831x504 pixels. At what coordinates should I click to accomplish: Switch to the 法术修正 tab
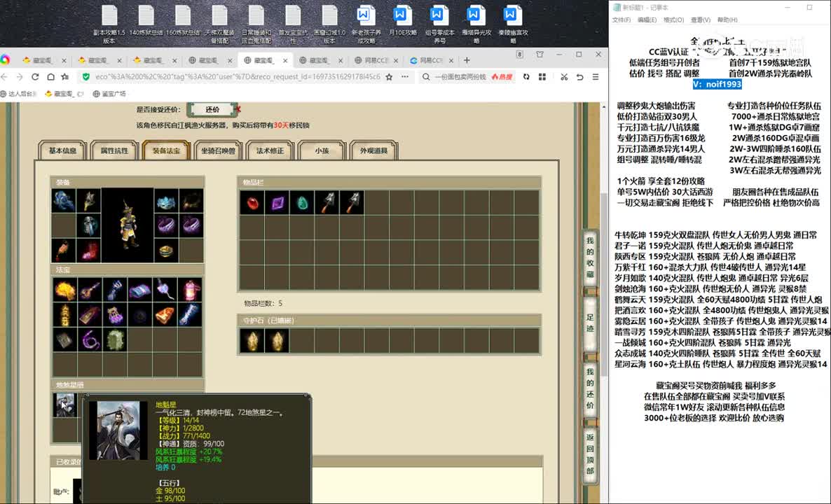click(270, 151)
